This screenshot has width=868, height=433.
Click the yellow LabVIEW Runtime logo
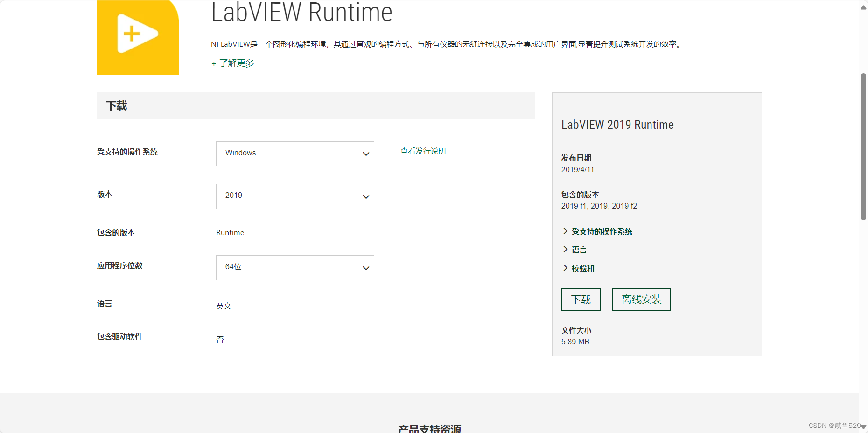(138, 37)
